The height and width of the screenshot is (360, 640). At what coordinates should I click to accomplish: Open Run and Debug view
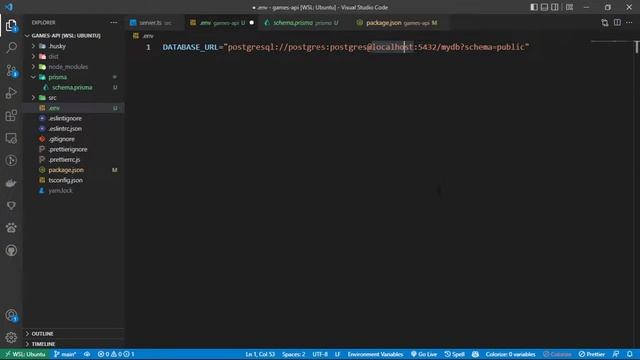(11, 93)
